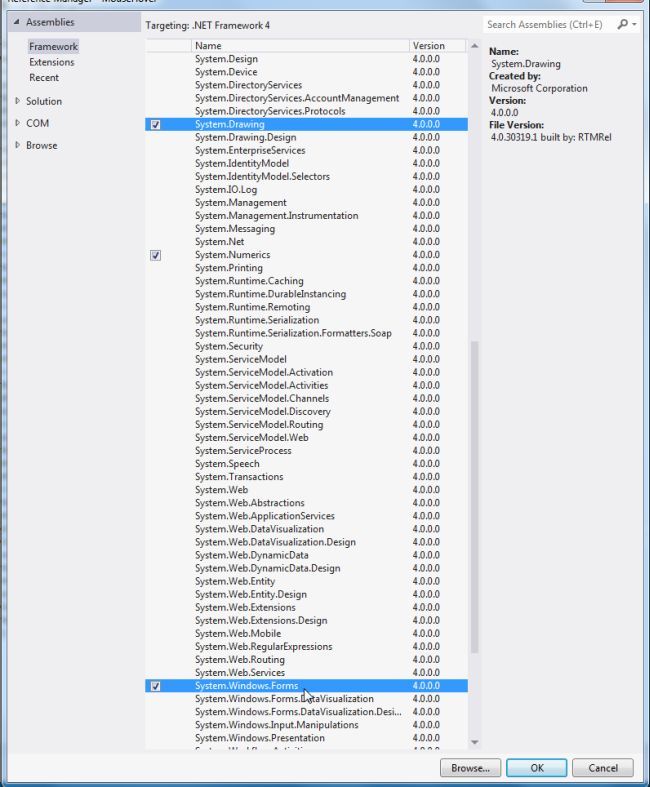
Task: Click the Browse... button
Action: tap(470, 768)
